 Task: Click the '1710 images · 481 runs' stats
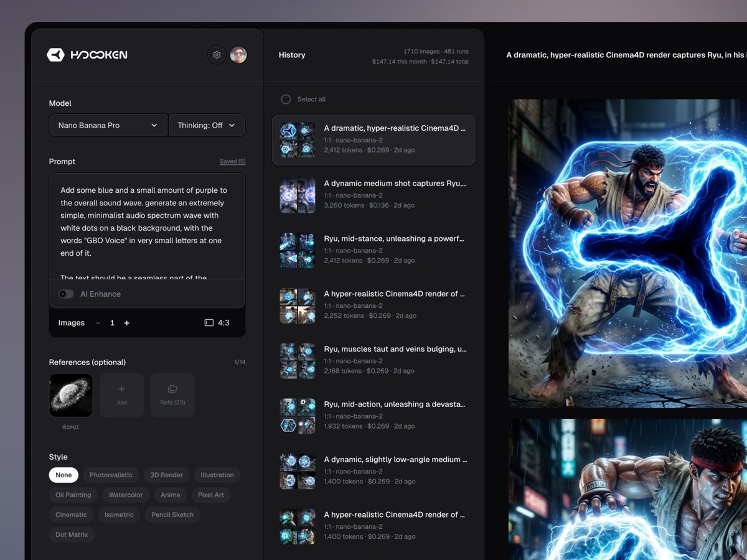(436, 51)
